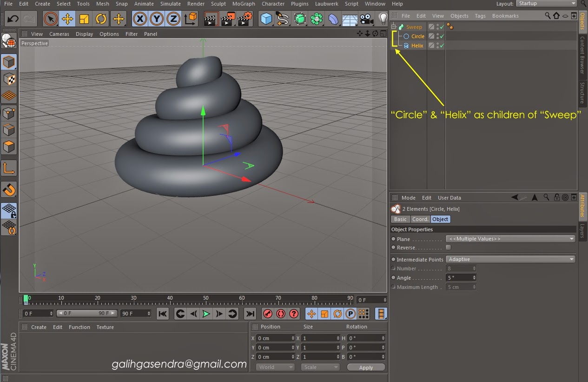
Task: Add a Cube primitive object
Action: (x=266, y=19)
